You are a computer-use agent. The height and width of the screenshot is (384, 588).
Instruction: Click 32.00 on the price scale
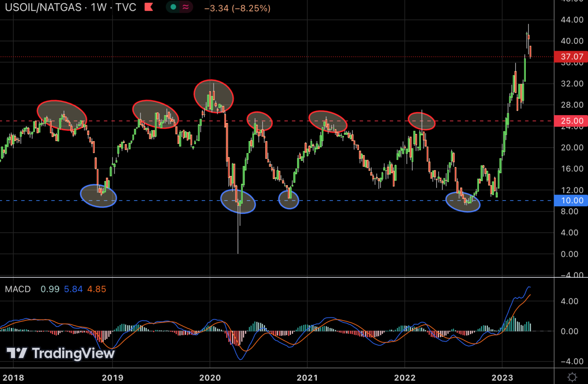tap(572, 84)
